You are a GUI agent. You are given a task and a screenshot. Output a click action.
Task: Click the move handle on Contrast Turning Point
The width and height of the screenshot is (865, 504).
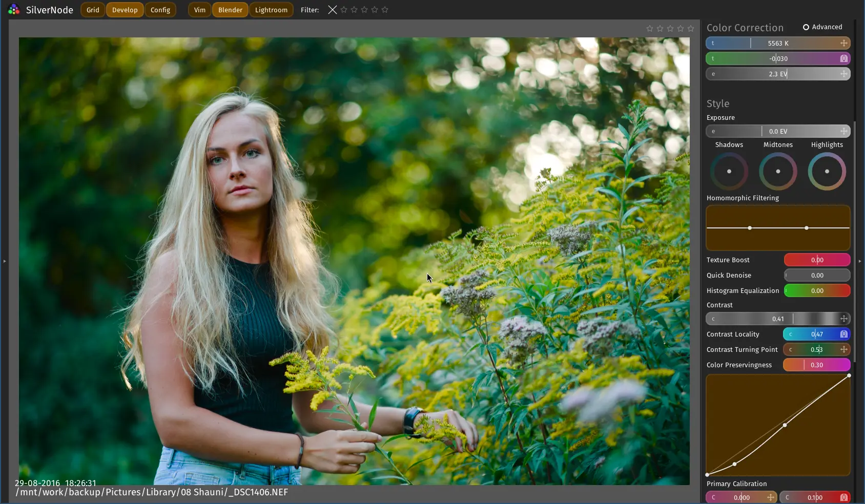click(843, 350)
